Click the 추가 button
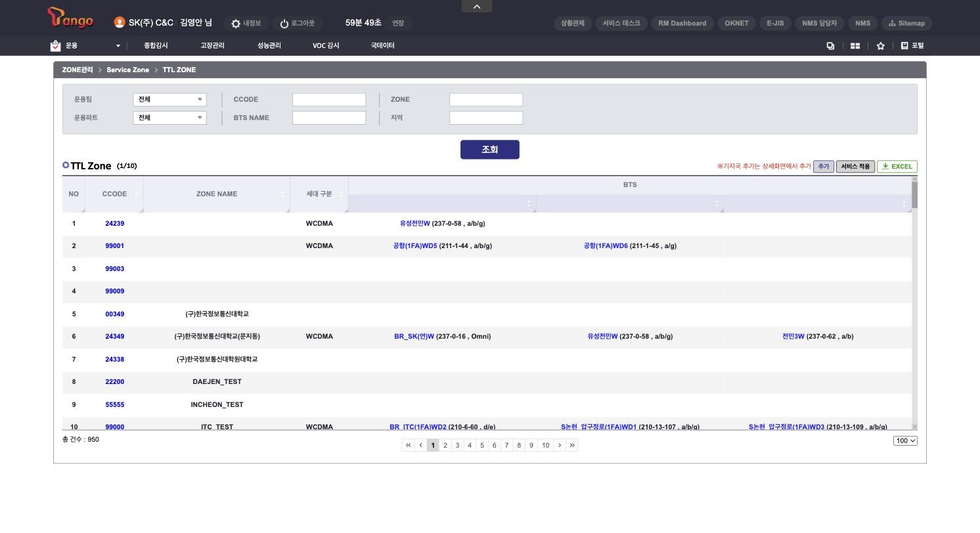This screenshot has width=980, height=533. coord(824,167)
